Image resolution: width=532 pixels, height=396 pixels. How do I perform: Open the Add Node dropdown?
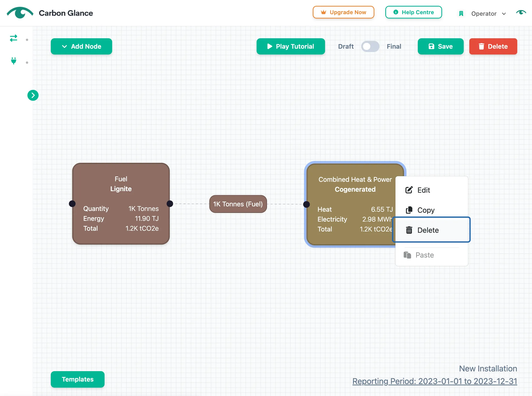click(x=81, y=46)
